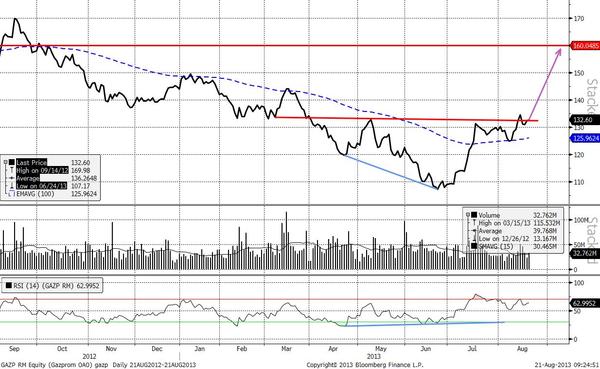Viewport: 600px width, 369px height.
Task: Select the blue 125.9624 EMAVG axis tag
Action: 585,138
